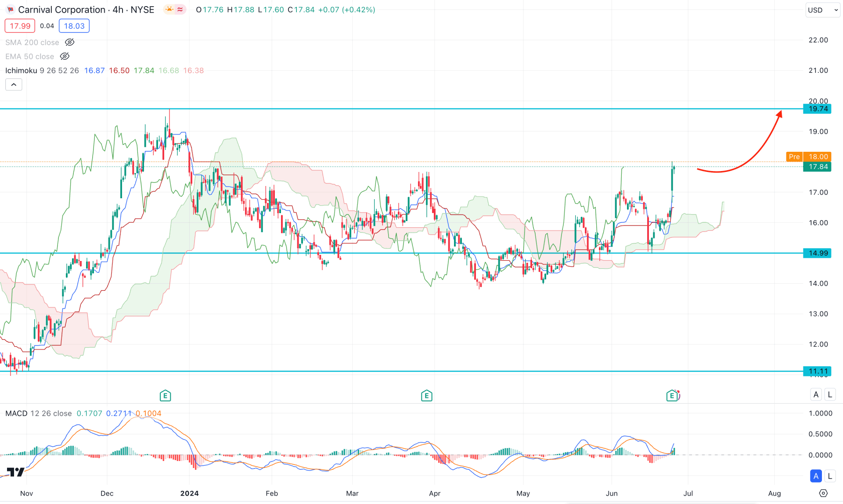Image resolution: width=843 pixels, height=504 pixels.
Task: Select the Ichimoku 9 26 52 26 legend
Action: [42, 71]
